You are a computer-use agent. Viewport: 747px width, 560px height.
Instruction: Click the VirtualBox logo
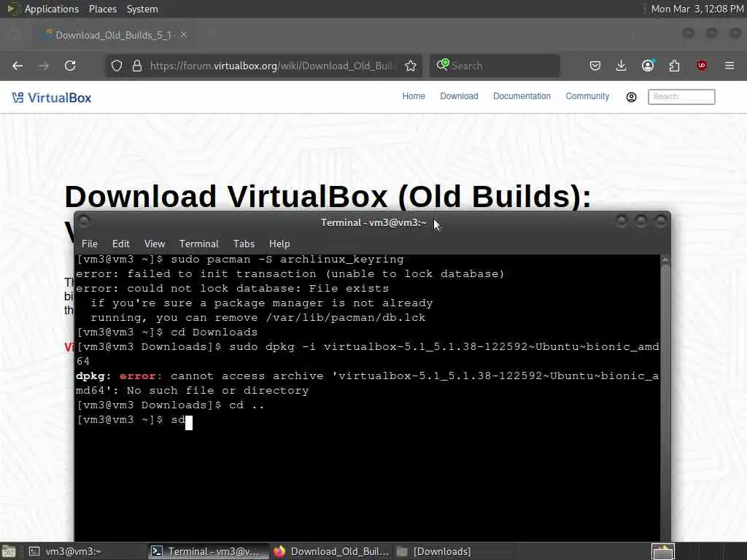pyautogui.click(x=52, y=98)
